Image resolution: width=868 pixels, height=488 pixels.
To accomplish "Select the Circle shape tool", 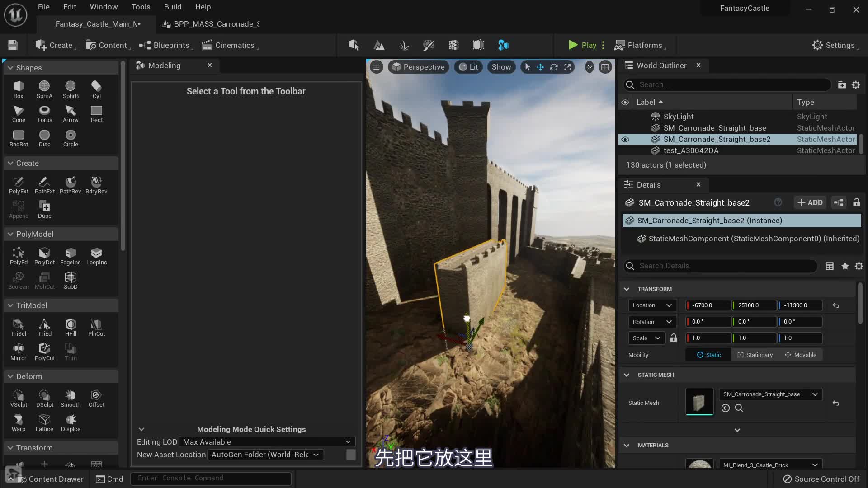I will coord(71,138).
